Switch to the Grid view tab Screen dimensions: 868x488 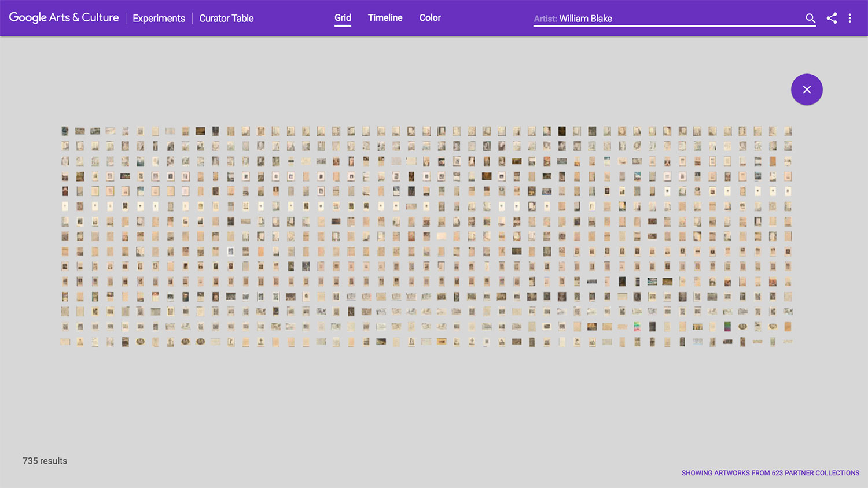coord(343,18)
